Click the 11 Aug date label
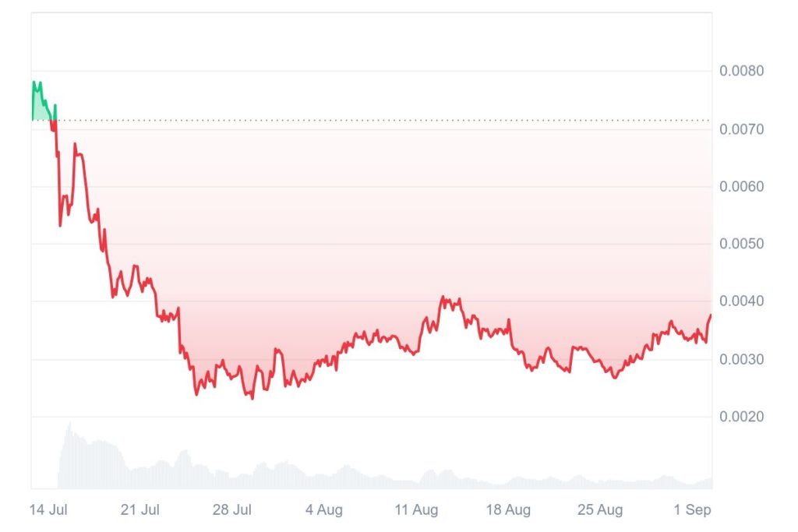 pyautogui.click(x=416, y=509)
